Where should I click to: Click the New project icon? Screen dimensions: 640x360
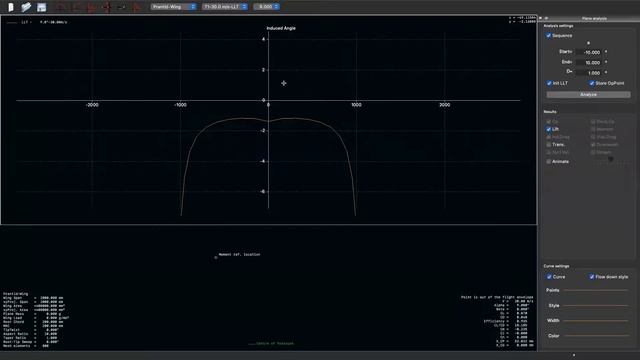pyautogui.click(x=11, y=7)
